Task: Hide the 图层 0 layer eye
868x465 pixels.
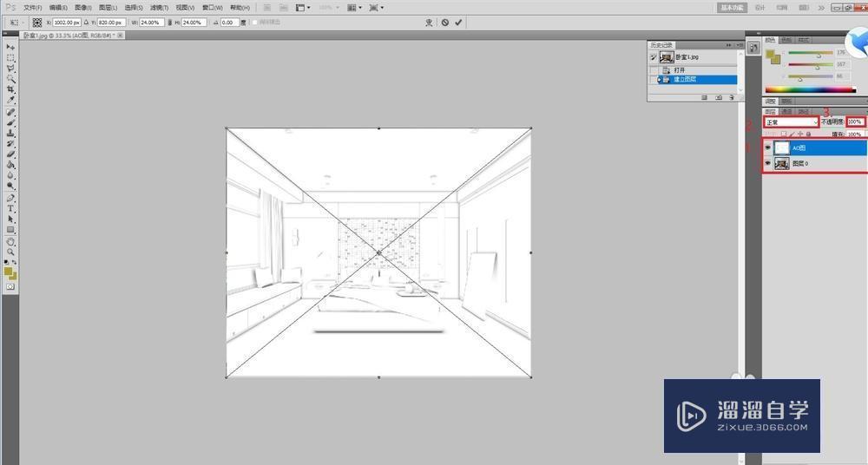Action: pos(768,163)
